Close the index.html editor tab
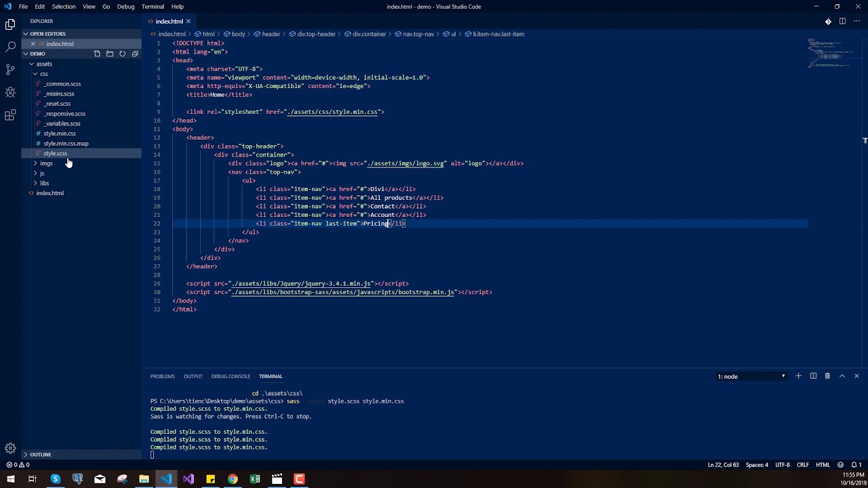868x488 pixels. point(189,21)
